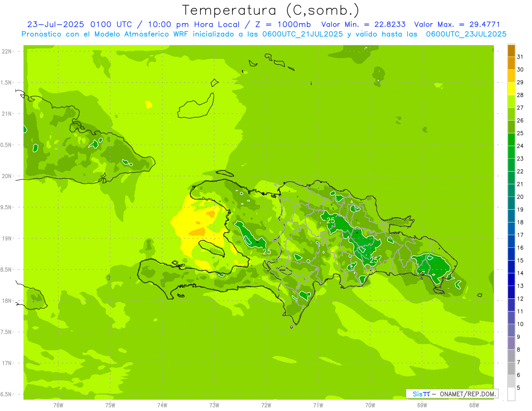
Task: Click the 71W longitude axis label
Action: [x=318, y=405]
